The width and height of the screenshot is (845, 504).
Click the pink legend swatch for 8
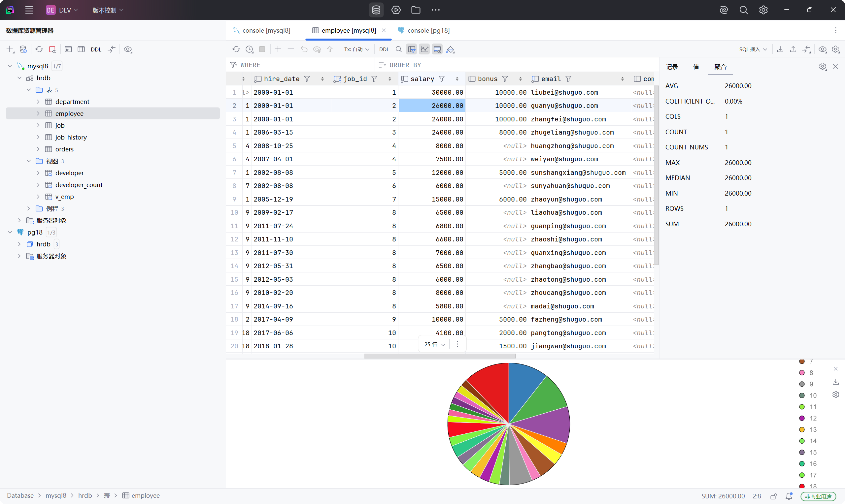(x=802, y=373)
